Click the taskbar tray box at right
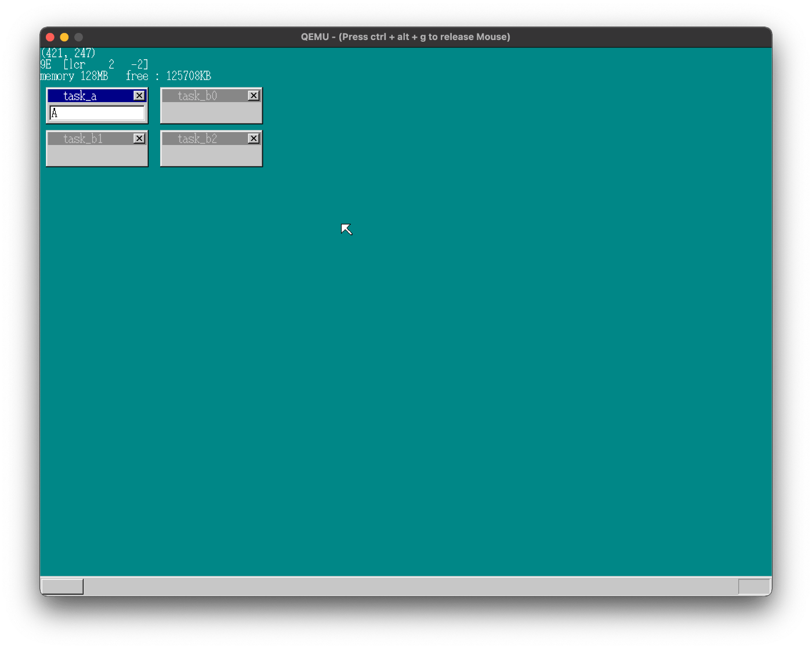 (x=754, y=586)
